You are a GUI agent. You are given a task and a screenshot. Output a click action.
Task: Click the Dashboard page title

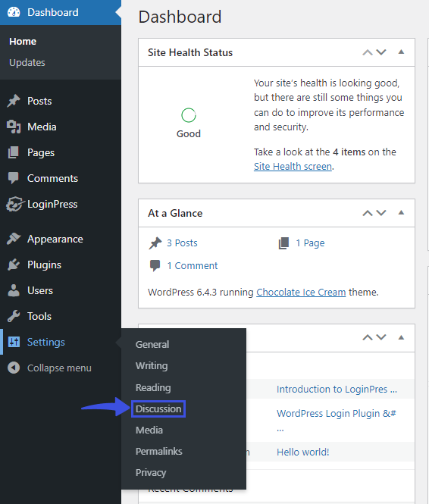(180, 17)
